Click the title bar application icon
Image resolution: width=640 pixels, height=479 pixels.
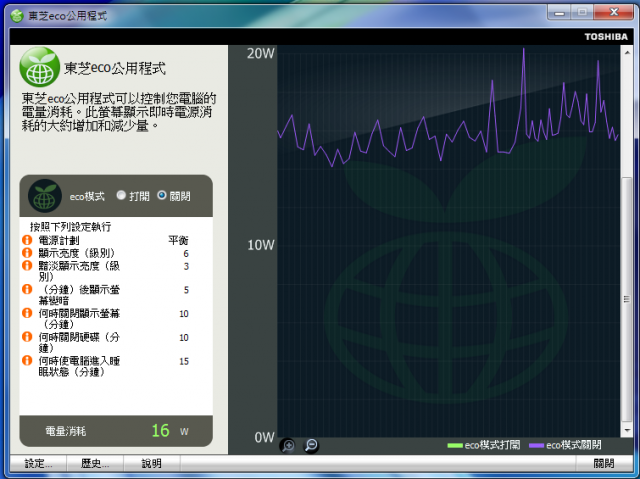17,16
